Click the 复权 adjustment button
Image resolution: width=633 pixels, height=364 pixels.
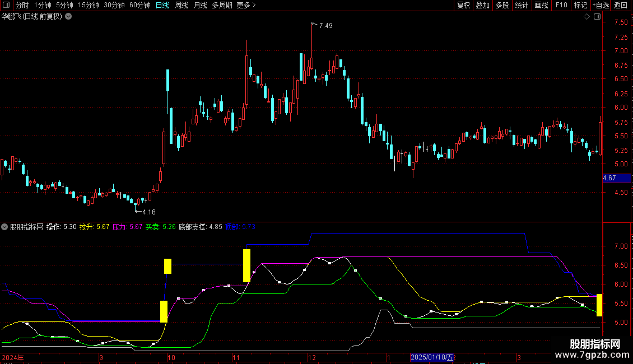click(x=463, y=5)
